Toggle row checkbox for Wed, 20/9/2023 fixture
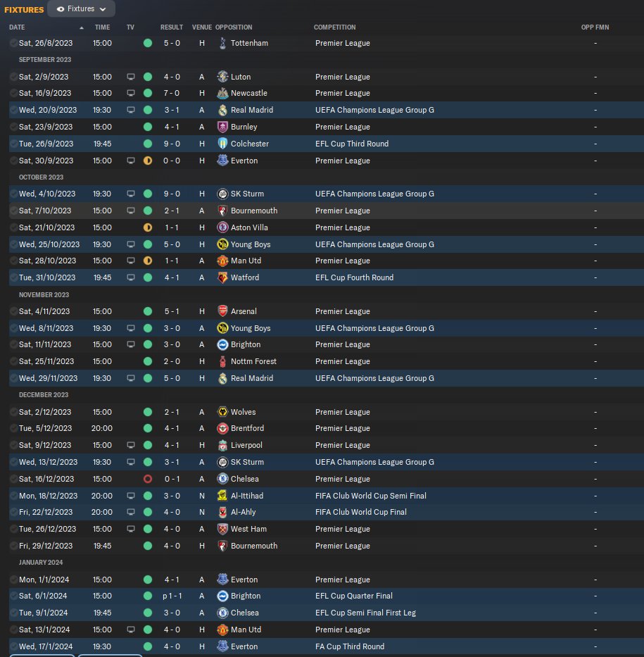The width and height of the screenshot is (644, 657). [14, 110]
